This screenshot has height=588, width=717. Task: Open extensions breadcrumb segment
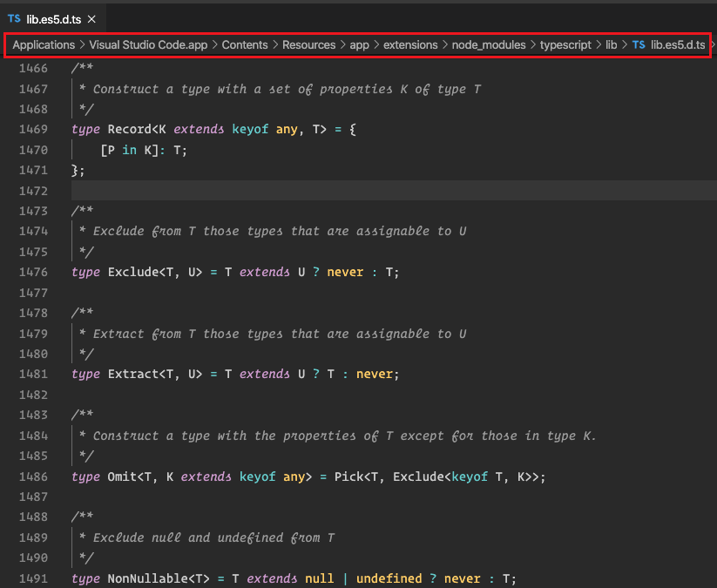(x=410, y=44)
